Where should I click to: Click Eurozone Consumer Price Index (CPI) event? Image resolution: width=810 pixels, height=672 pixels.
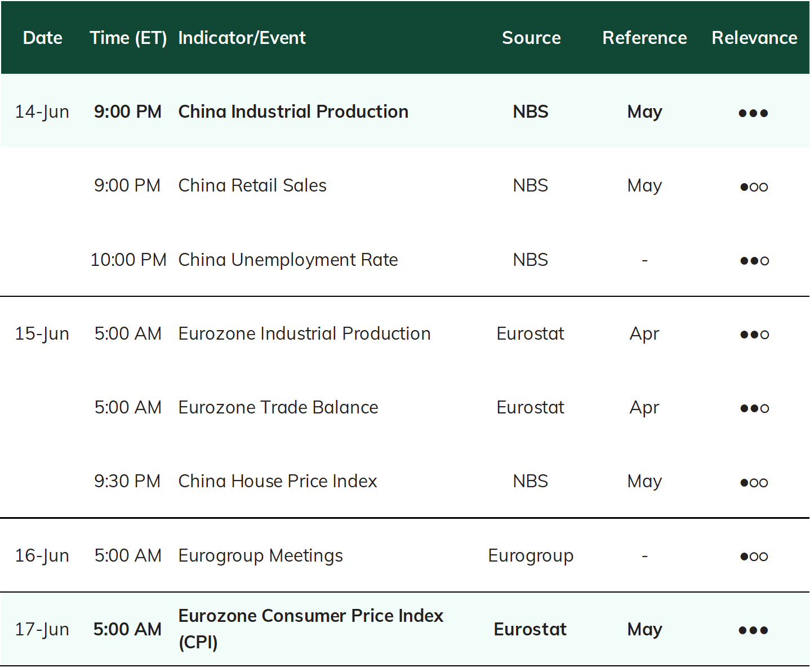coord(311,629)
